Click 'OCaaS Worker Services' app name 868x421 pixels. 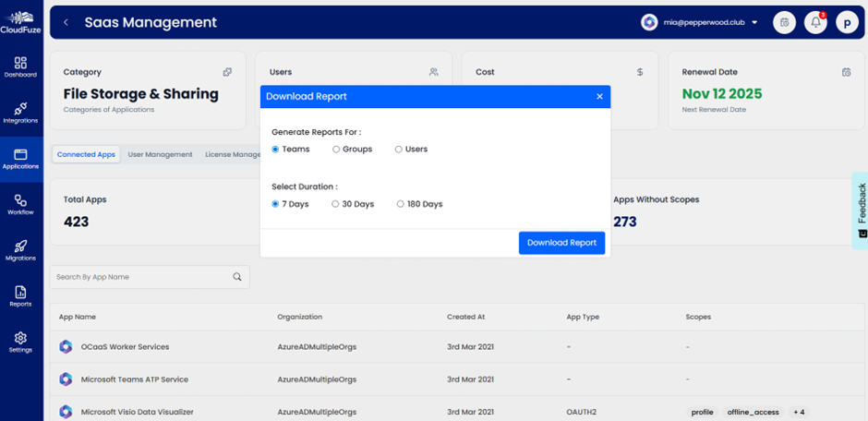click(125, 347)
